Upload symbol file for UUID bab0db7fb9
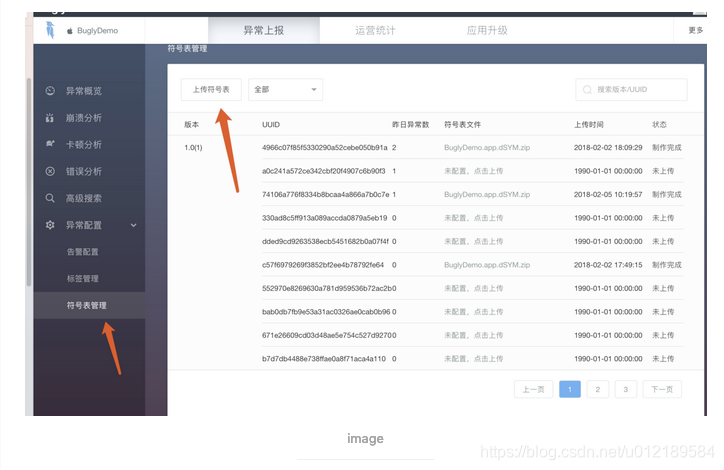 pos(473,312)
